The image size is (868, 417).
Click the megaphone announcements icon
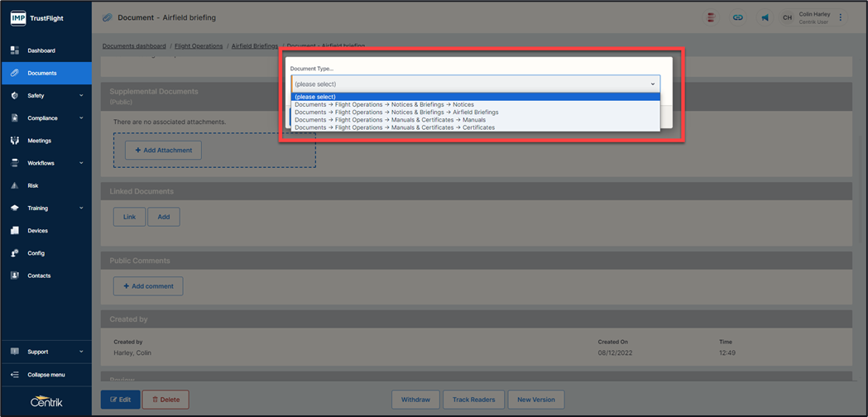pyautogui.click(x=765, y=17)
